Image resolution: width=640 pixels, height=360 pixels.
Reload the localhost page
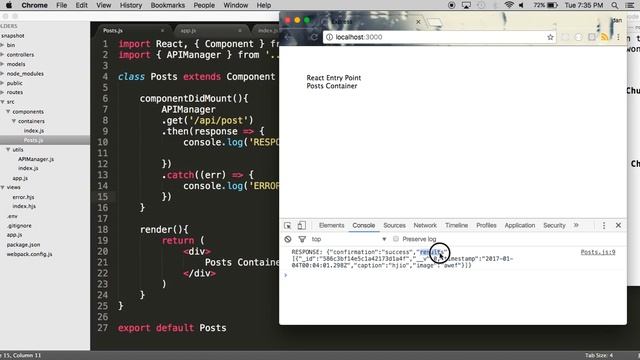pyautogui.click(x=313, y=37)
